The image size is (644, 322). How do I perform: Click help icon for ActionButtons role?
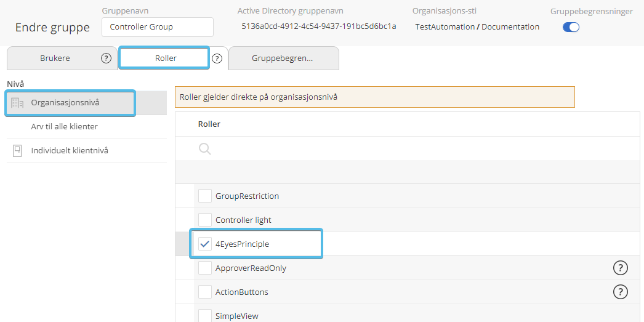click(620, 292)
